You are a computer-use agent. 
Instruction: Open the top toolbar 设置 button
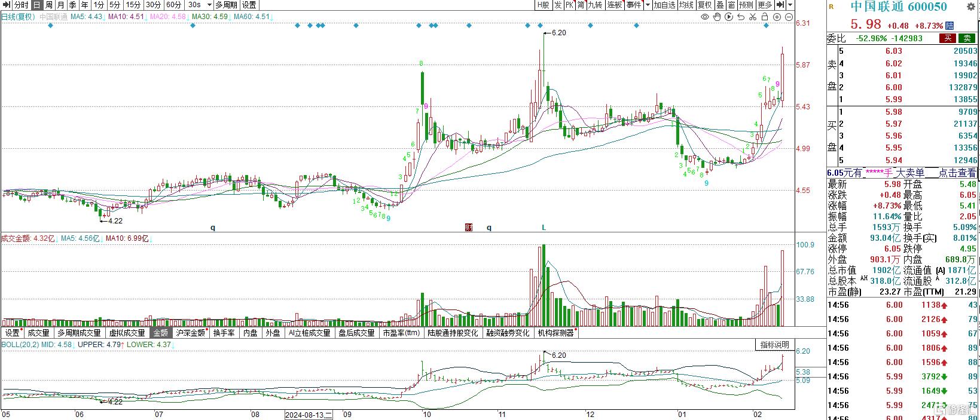(249, 5)
